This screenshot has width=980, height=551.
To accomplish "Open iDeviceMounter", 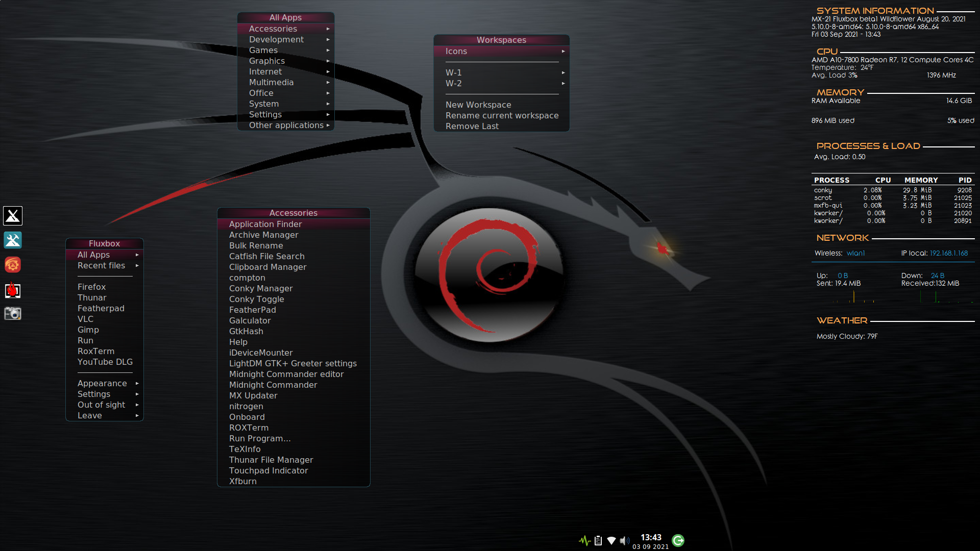I will 293,353.
